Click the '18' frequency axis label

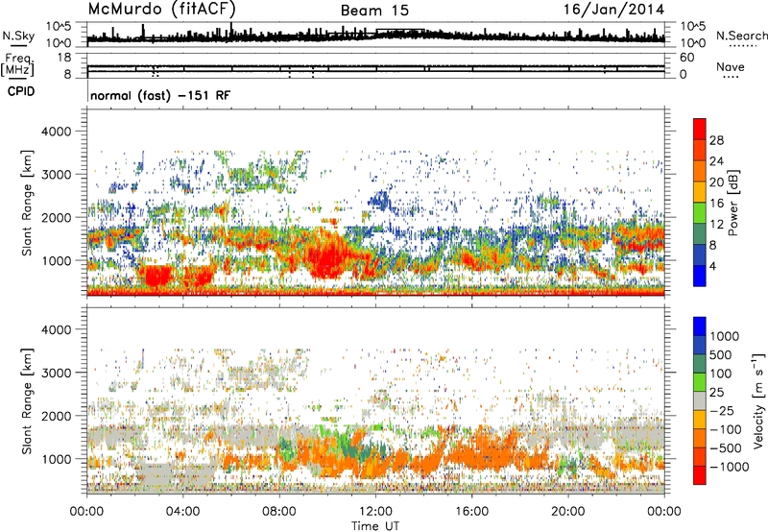(64, 58)
